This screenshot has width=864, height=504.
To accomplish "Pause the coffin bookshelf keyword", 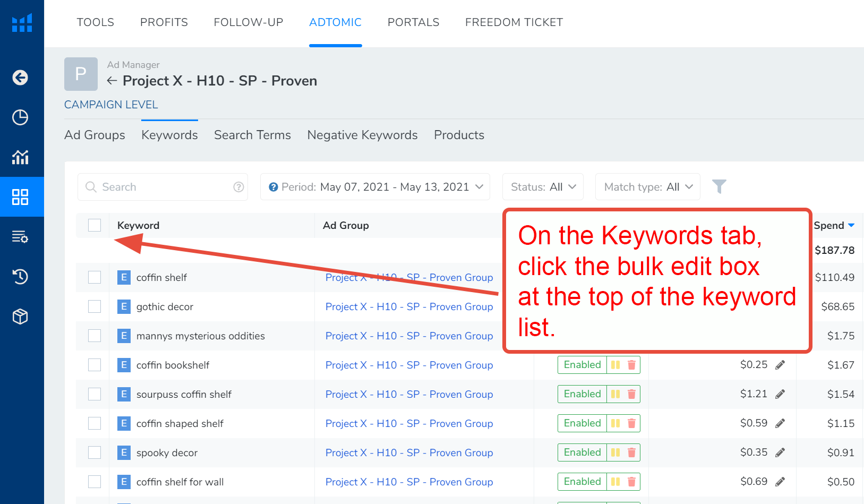I will tap(615, 365).
